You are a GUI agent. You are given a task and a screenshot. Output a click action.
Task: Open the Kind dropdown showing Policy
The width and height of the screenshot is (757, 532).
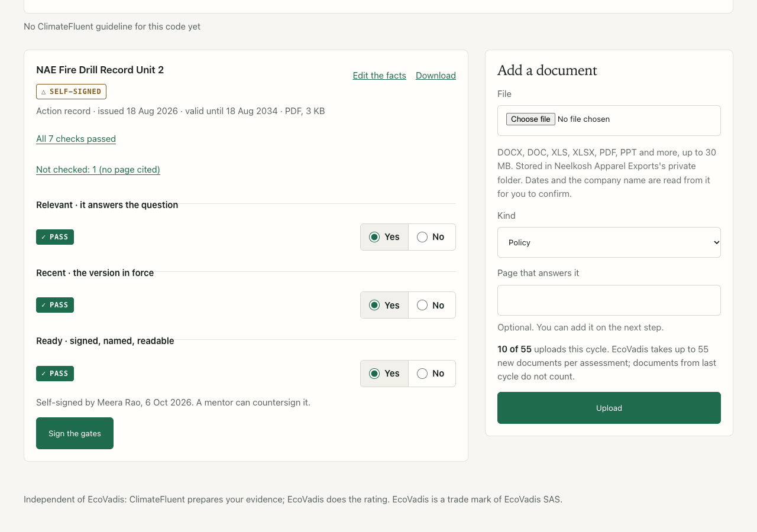click(x=609, y=242)
